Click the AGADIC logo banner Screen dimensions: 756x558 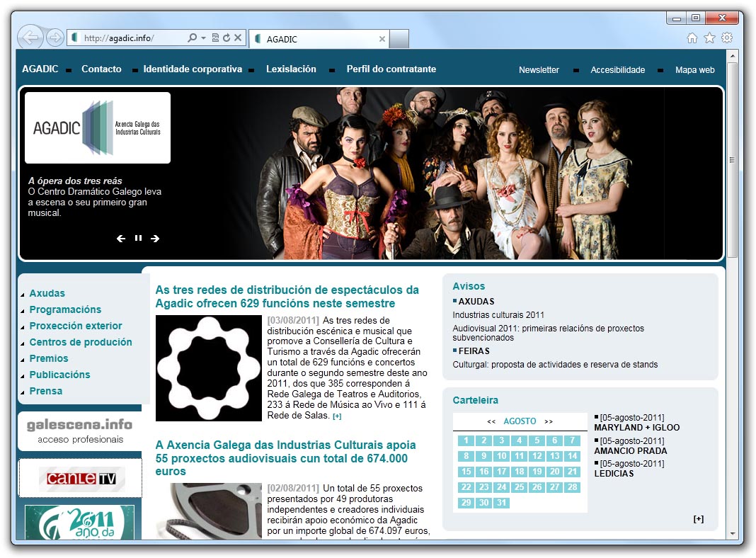click(x=98, y=127)
